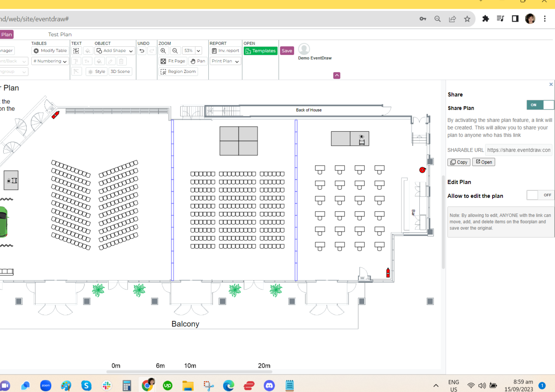Click the Undo arrow
Viewport: 555px width, 392px height.
(x=142, y=50)
